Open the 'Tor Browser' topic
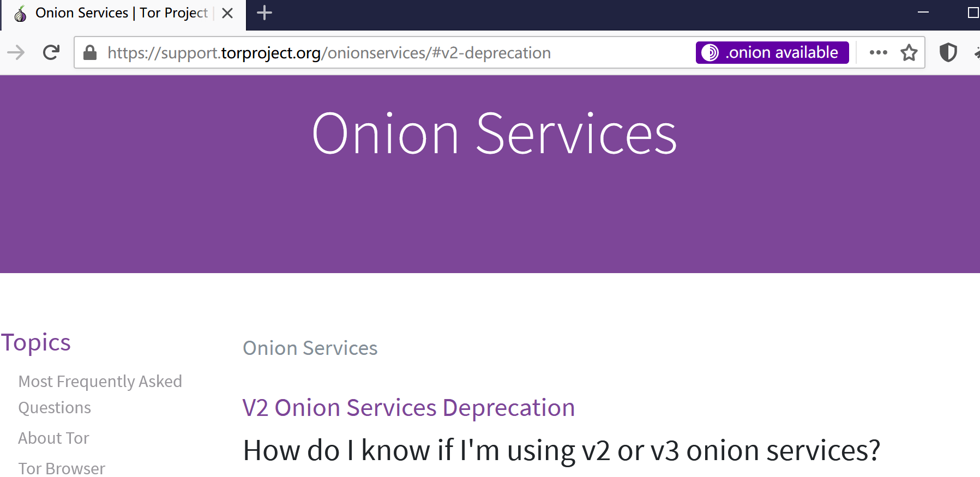The image size is (980, 477). click(62, 468)
